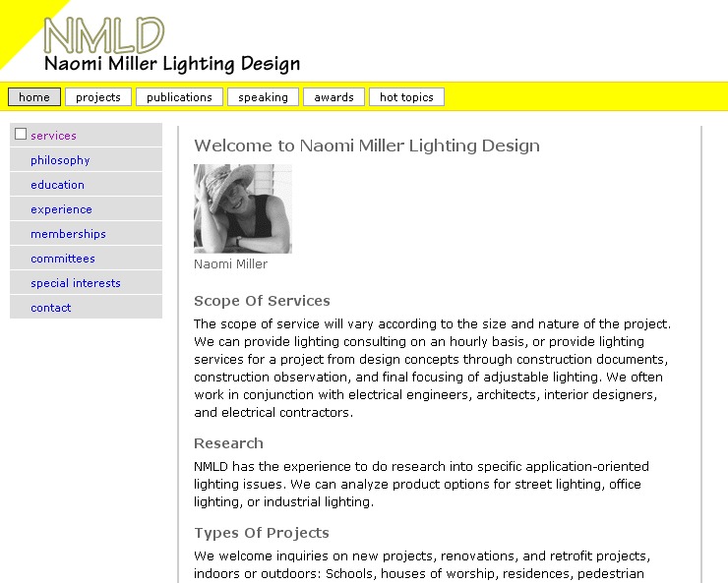Screen dimensions: 728x583
Task: Open the committees link
Action: point(63,259)
